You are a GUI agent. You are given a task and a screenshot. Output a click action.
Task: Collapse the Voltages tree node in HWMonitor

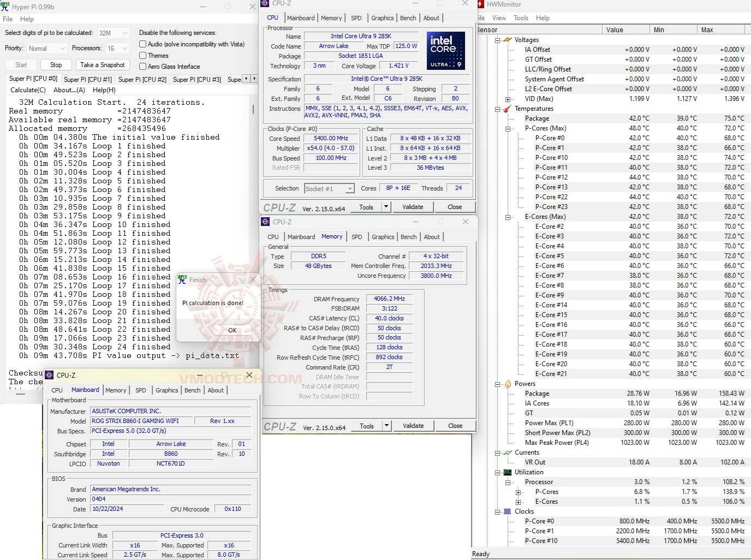pos(497,40)
